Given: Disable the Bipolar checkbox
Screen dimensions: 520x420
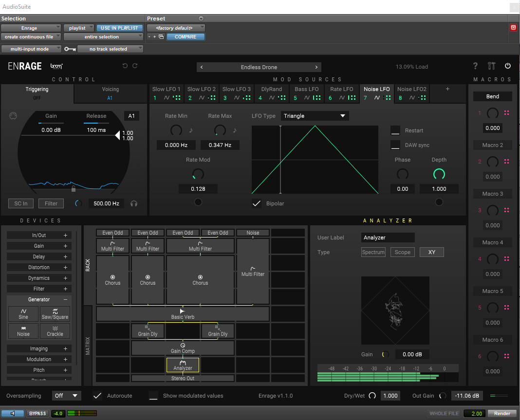Looking at the screenshot, I should 257,203.
